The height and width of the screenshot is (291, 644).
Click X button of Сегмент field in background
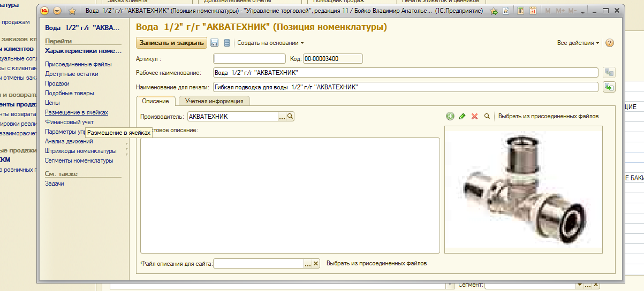tap(596, 285)
